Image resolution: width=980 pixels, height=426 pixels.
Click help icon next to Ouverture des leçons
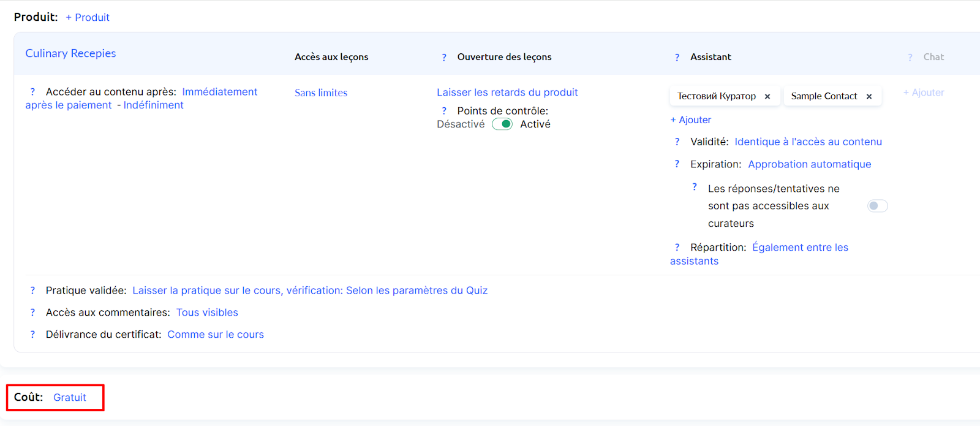point(444,58)
